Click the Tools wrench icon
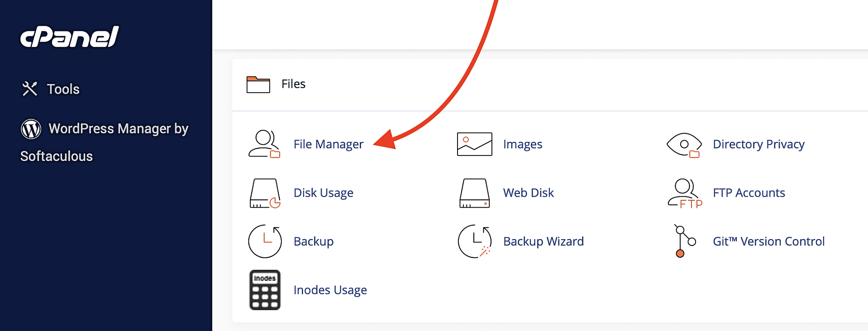Image resolution: width=868 pixels, height=331 pixels. (x=30, y=89)
